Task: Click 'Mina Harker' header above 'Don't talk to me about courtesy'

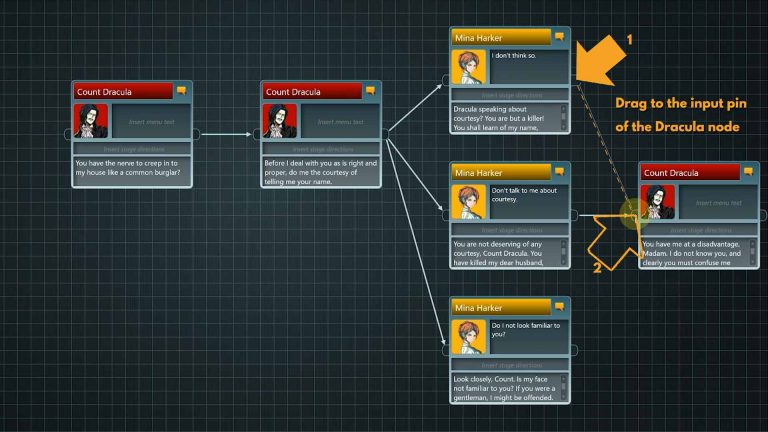Action: point(501,172)
